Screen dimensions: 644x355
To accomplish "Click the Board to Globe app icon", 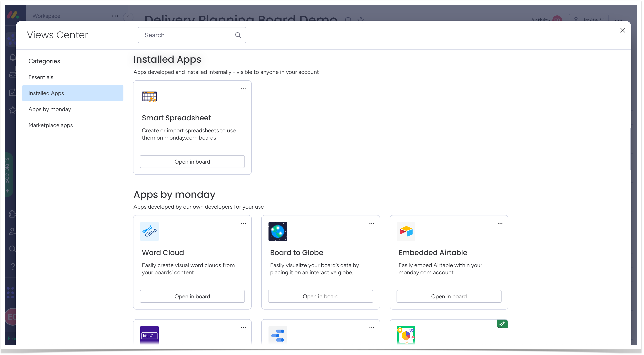I will pyautogui.click(x=278, y=231).
